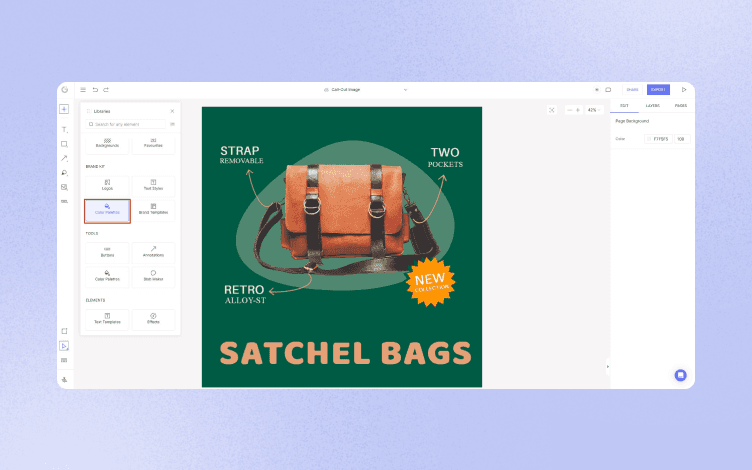The image size is (752, 470).
Task: Zoom out with the minus button
Action: 569,110
